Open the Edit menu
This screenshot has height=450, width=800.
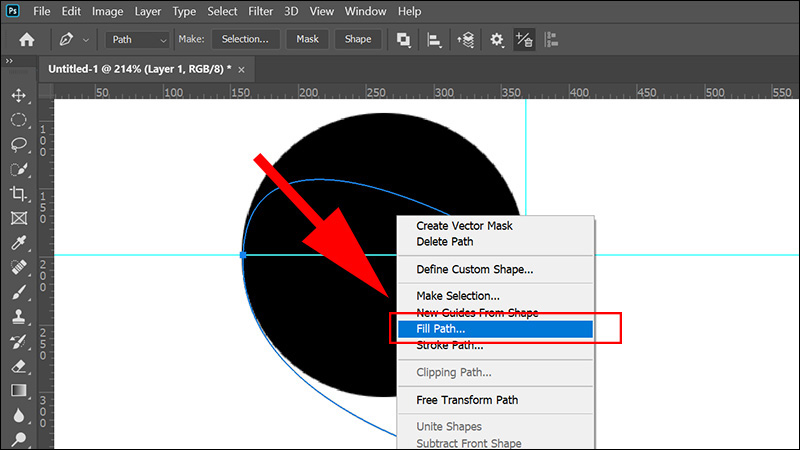[x=71, y=11]
